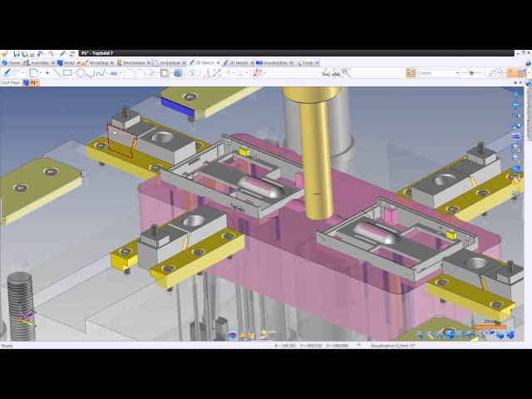
Task: Open the Assembly tab
Action: click(39, 62)
